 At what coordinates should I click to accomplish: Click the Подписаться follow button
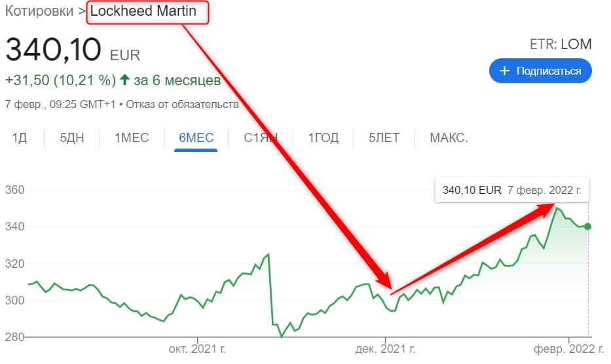pos(540,71)
